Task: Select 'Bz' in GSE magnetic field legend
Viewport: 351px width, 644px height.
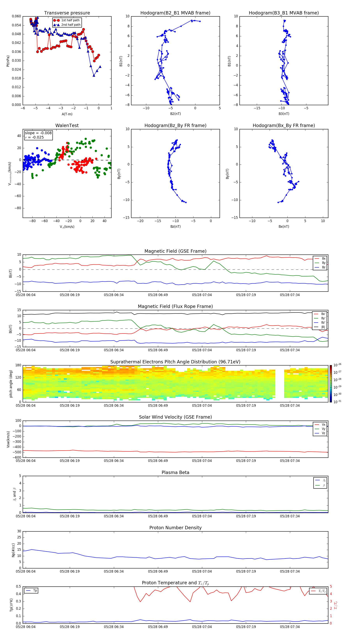Action: [x=320, y=267]
